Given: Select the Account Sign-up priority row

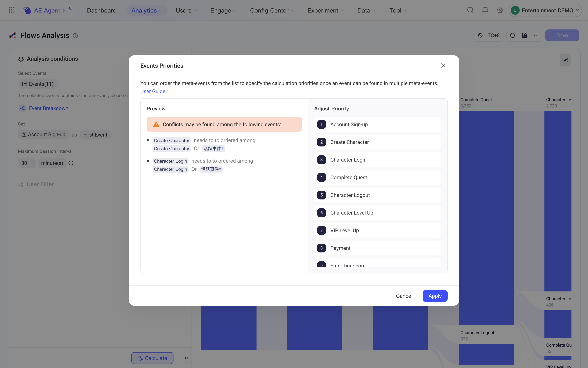Looking at the screenshot, I should point(378,124).
